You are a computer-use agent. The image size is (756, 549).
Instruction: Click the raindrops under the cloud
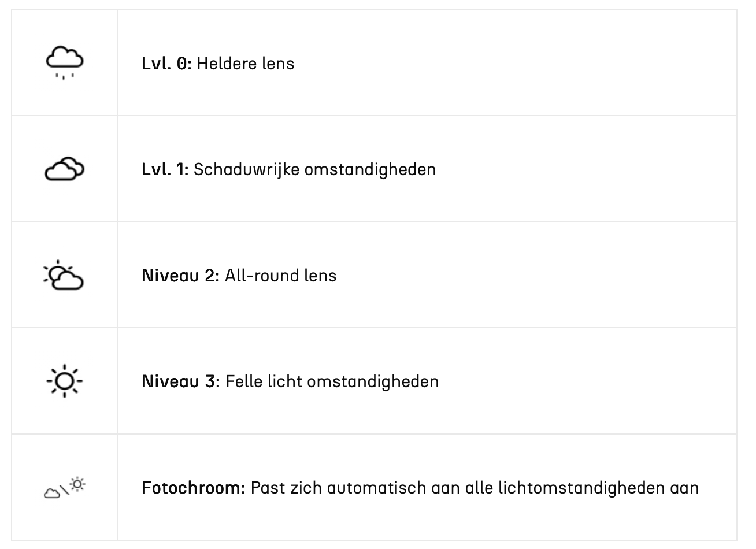65,76
